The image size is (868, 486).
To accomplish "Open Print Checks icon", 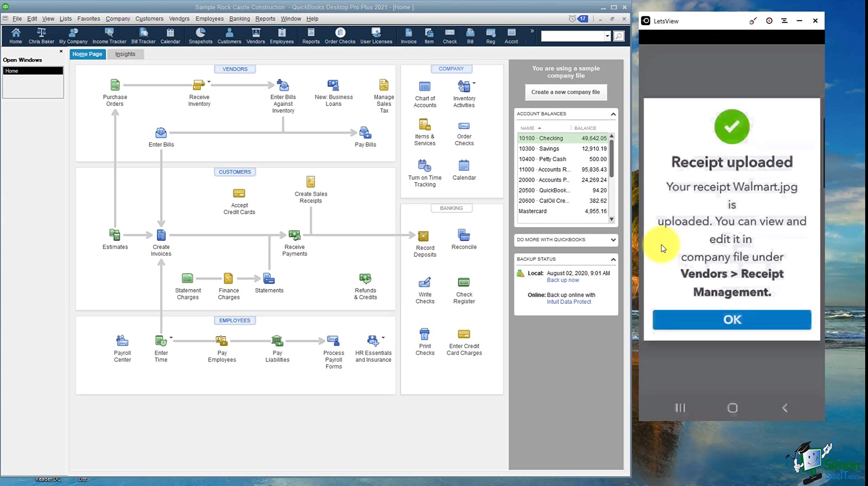I will [x=425, y=334].
